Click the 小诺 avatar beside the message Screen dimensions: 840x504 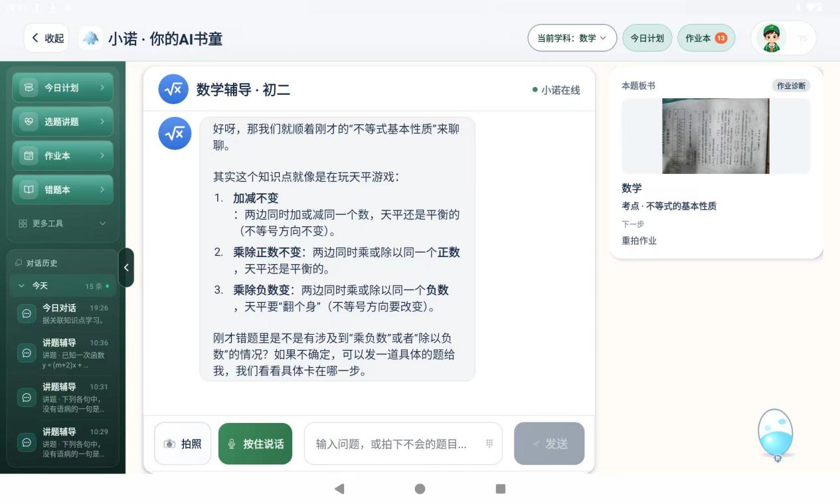(175, 133)
